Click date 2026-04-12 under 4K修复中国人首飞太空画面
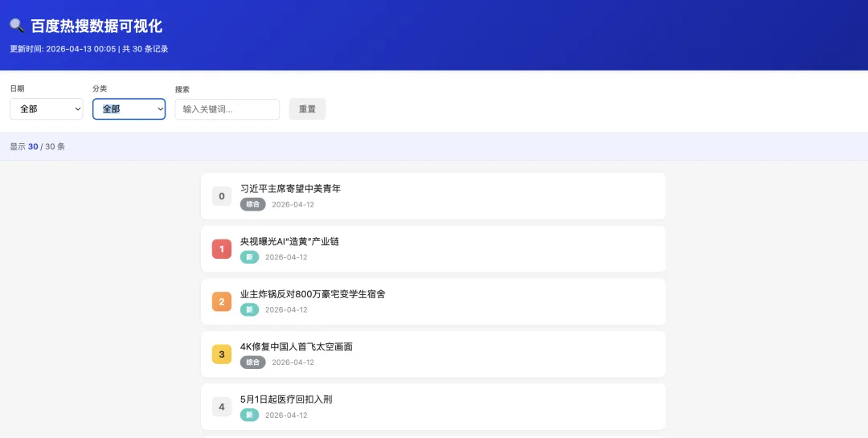This screenshot has width=868, height=438. click(293, 362)
